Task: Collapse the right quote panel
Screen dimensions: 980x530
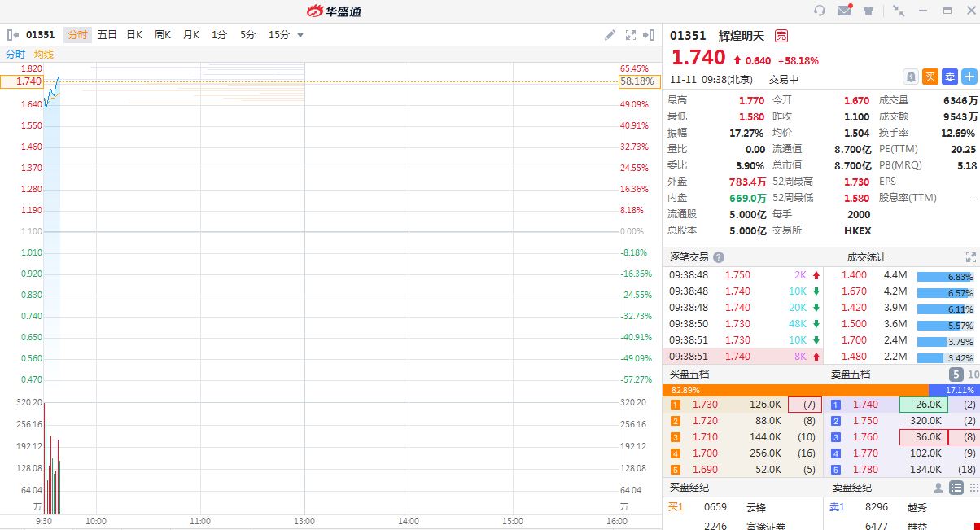Action: tap(649, 35)
